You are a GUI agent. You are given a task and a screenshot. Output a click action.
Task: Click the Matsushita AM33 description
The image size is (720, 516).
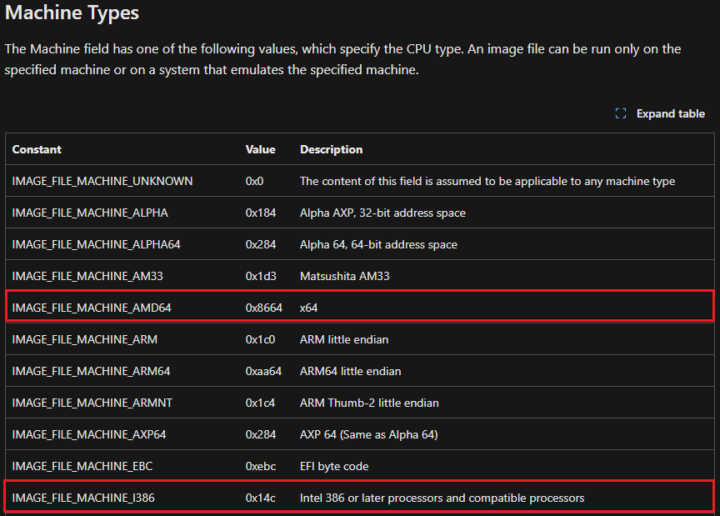[346, 276]
